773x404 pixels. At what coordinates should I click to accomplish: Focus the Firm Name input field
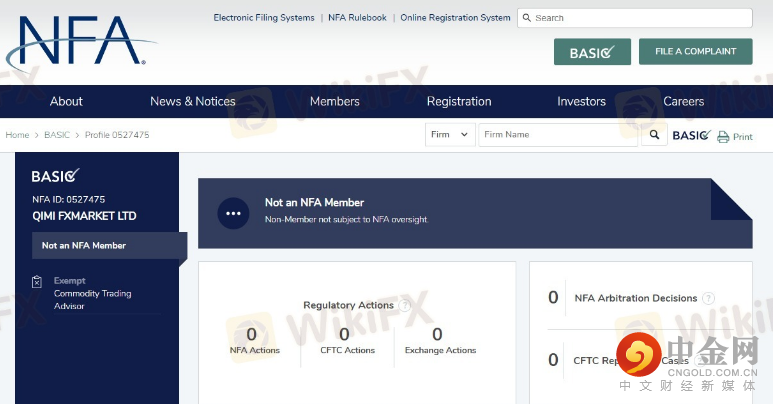click(558, 135)
